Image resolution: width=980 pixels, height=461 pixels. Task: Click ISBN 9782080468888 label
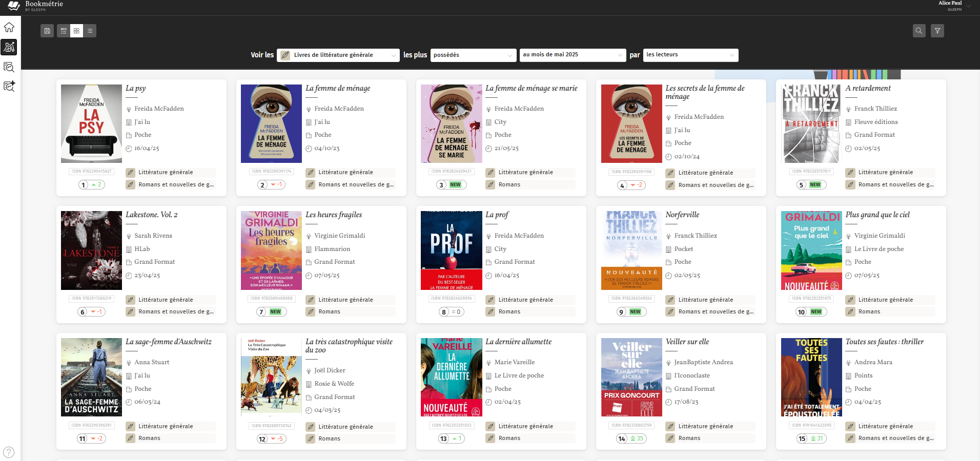(271, 298)
